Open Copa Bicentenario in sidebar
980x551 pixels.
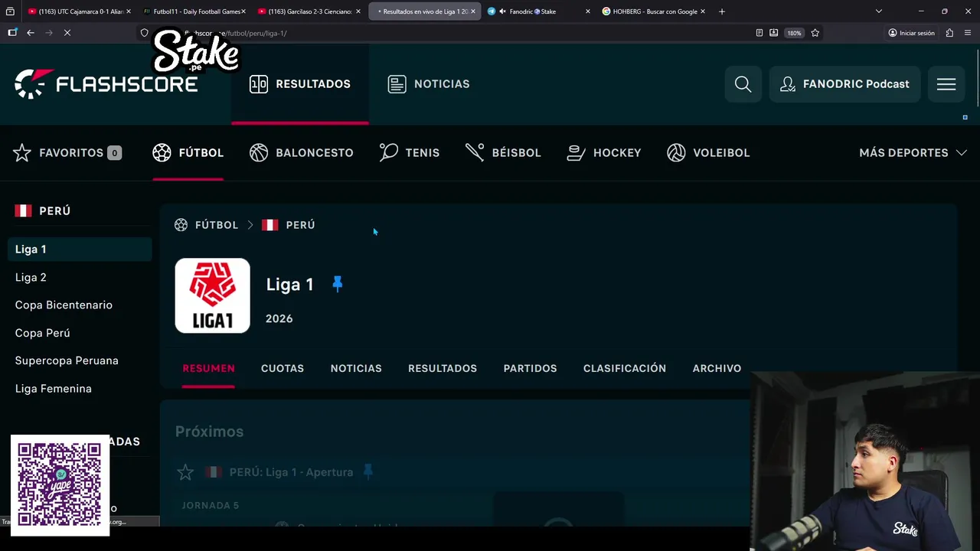64,305
